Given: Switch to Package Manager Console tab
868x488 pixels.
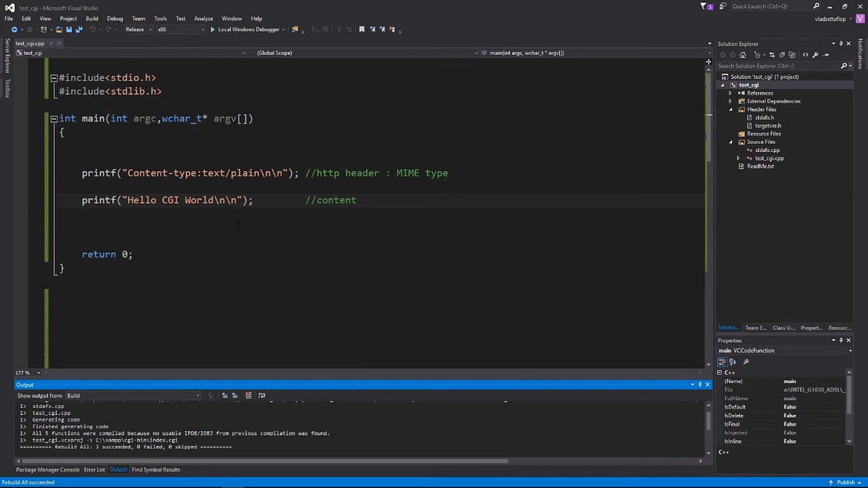Looking at the screenshot, I should tap(48, 470).
